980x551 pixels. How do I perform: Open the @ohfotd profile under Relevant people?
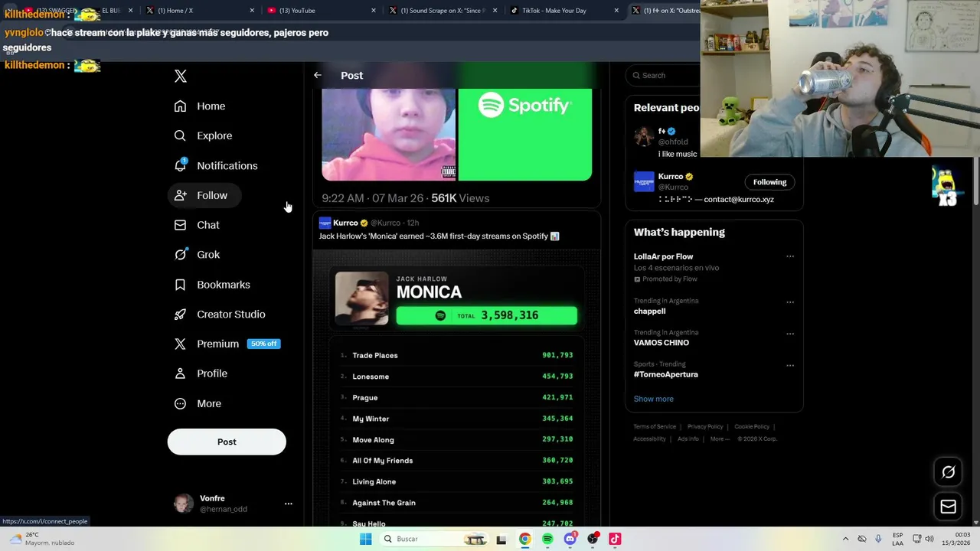673,142
